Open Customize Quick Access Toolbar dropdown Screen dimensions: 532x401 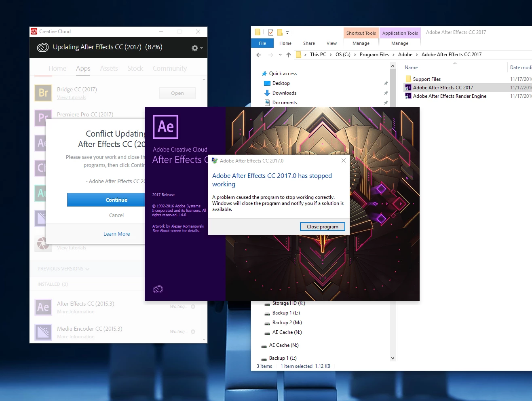point(287,32)
